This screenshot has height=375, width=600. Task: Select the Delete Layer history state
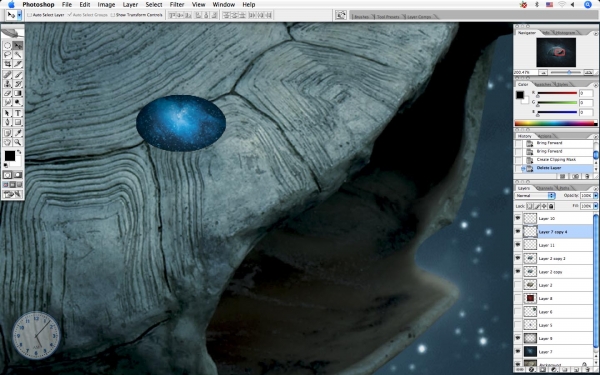point(556,168)
